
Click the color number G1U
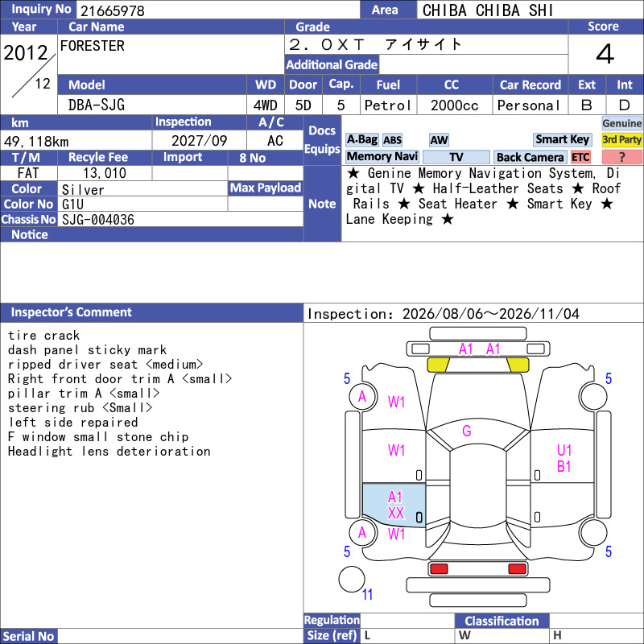tap(72, 204)
